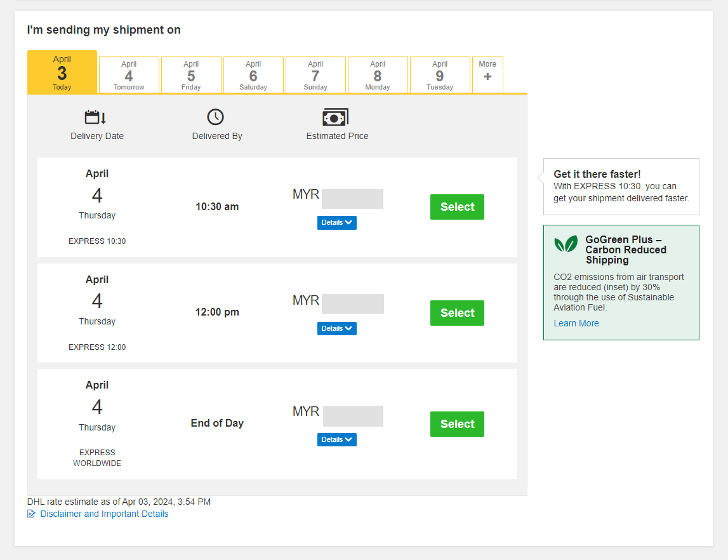Click the 12:00 pm delivery time
This screenshot has width=728, height=560.
click(217, 312)
